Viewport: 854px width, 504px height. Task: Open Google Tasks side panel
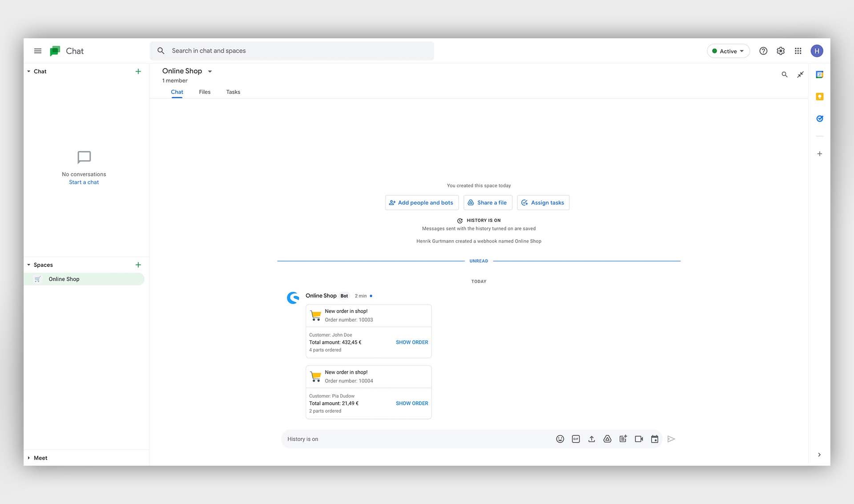point(819,118)
